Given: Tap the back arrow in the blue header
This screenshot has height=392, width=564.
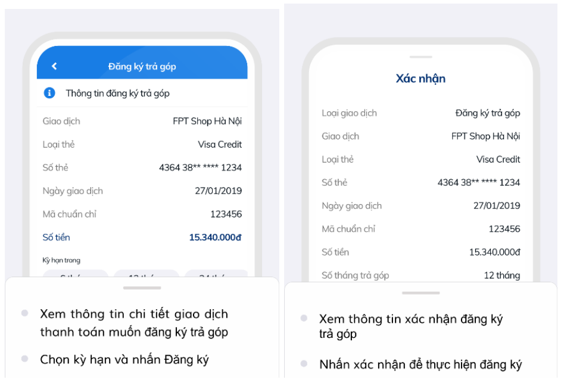Looking at the screenshot, I should 54,66.
